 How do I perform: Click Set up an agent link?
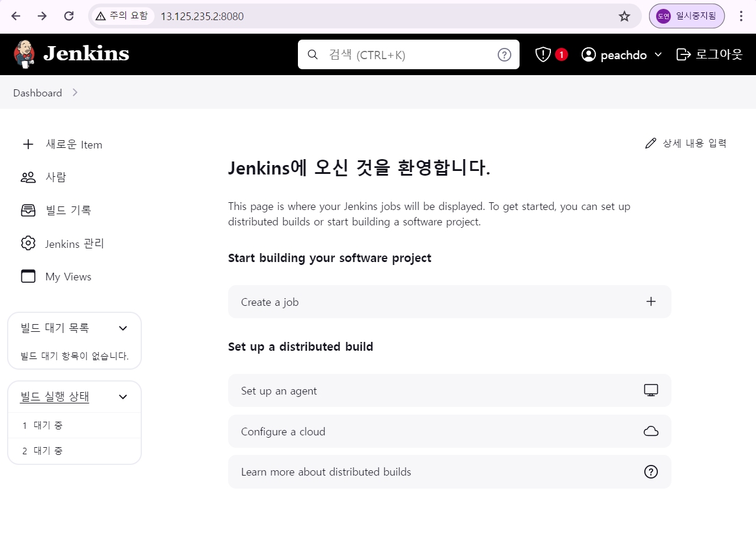450,390
